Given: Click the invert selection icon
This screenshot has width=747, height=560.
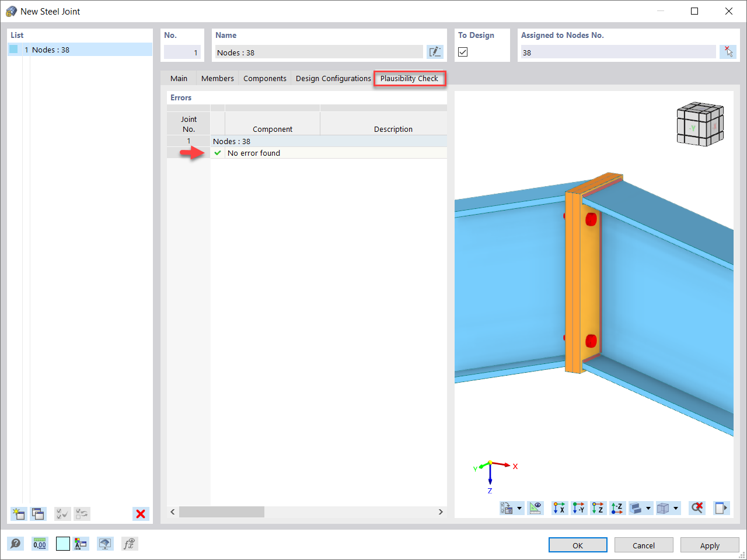Looking at the screenshot, I should coord(82,514).
